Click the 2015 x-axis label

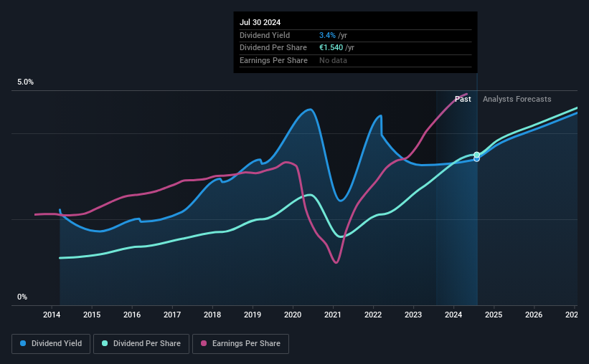92,315
